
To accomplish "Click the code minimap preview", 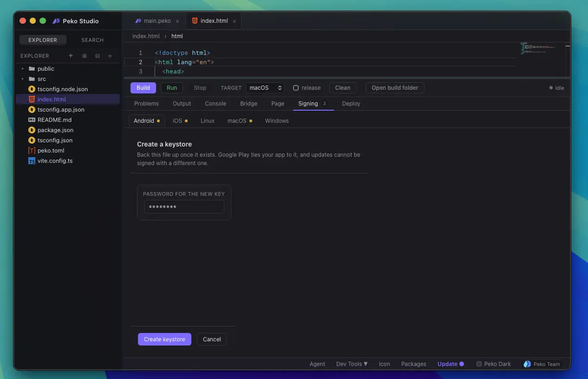I will [x=538, y=48].
